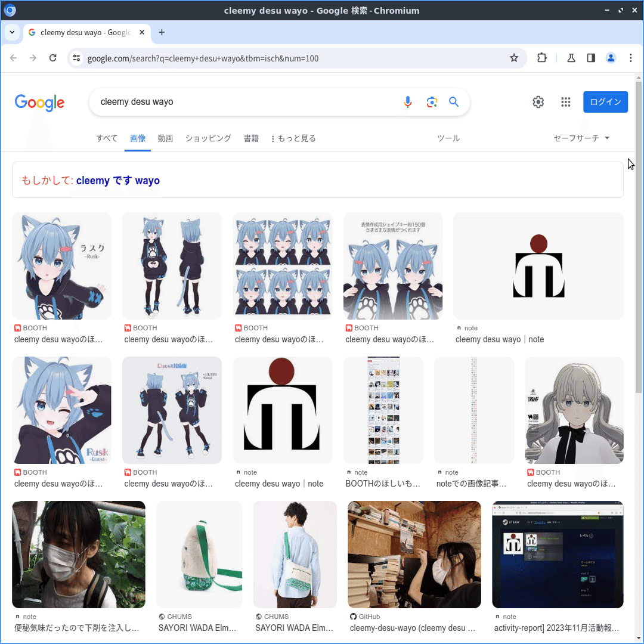Switch to the すべて tab
644x644 pixels.
[107, 138]
